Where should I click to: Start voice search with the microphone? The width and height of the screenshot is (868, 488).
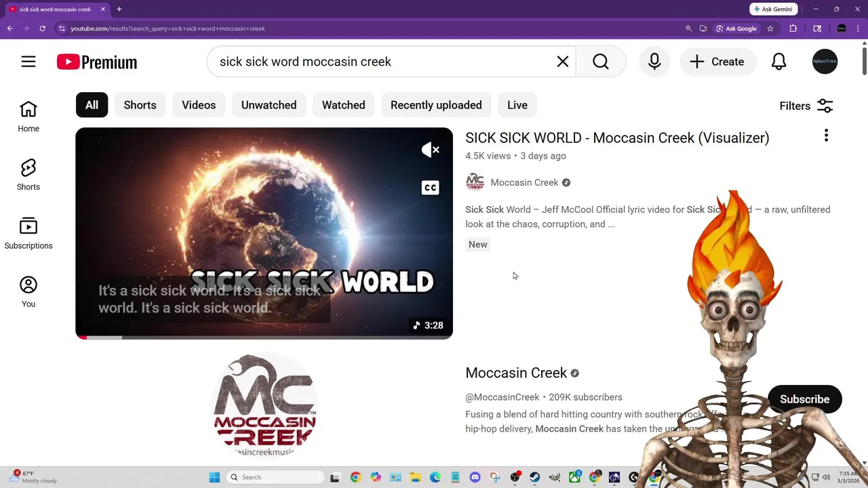654,62
